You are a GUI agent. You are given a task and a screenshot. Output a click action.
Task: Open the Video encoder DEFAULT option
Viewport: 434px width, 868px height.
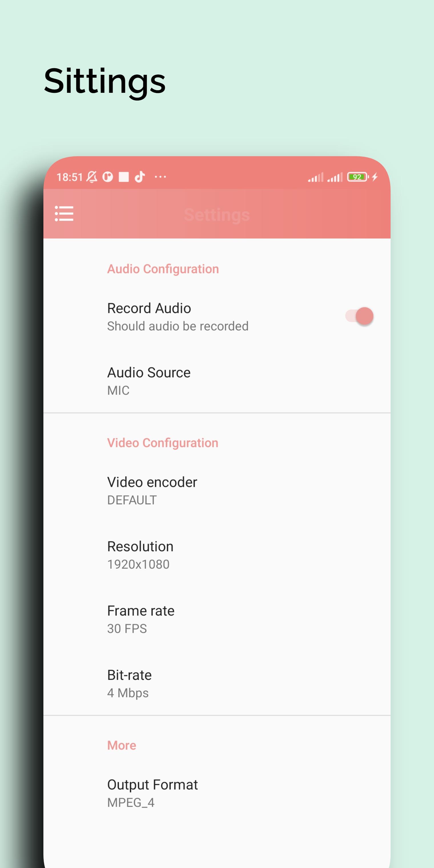(x=217, y=491)
